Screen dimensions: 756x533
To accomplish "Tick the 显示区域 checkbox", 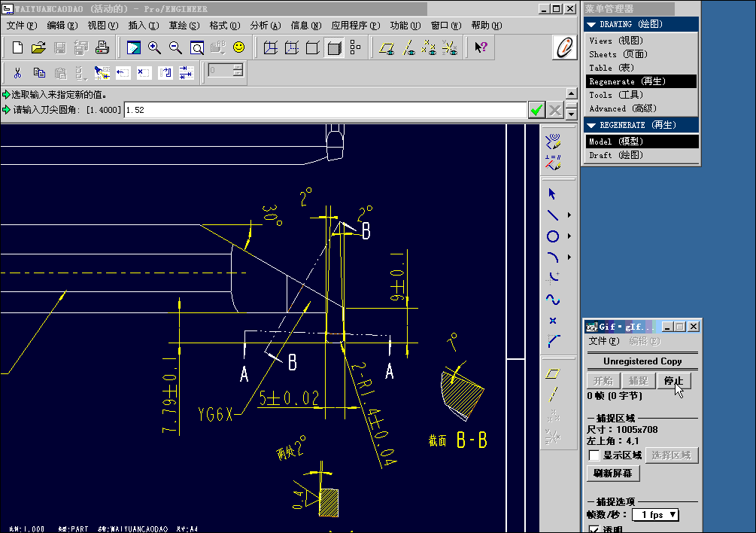I will tap(594, 455).
